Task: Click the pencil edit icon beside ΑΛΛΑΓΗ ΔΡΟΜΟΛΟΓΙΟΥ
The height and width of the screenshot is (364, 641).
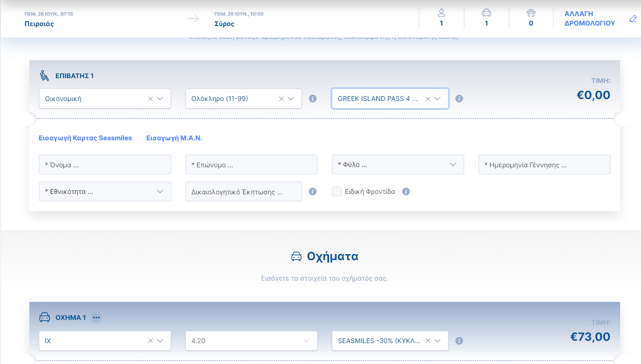Action: 632,19
